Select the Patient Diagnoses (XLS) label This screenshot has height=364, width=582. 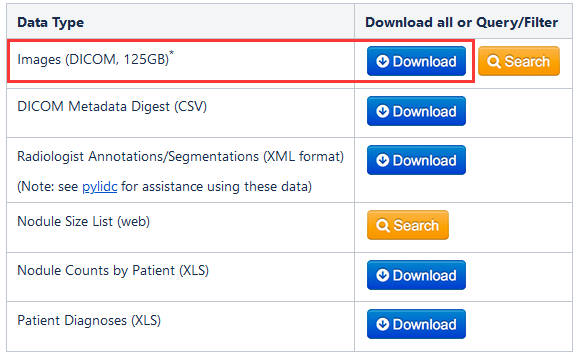89,320
